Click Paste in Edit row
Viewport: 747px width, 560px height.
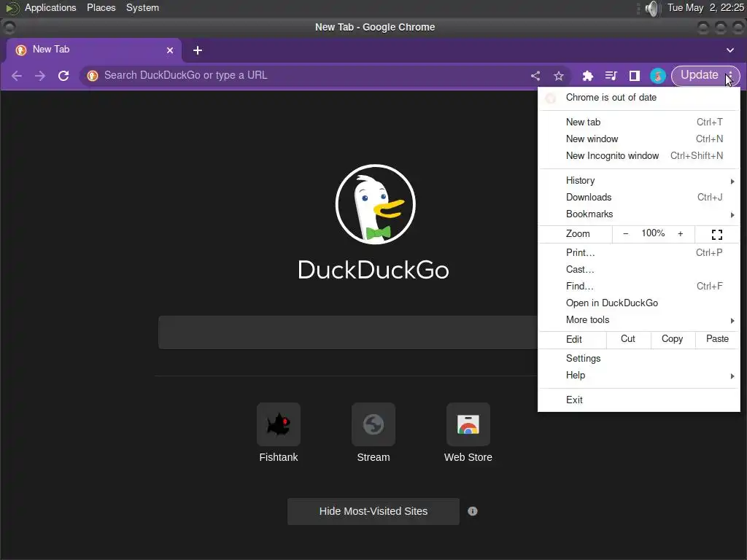pyautogui.click(x=717, y=339)
